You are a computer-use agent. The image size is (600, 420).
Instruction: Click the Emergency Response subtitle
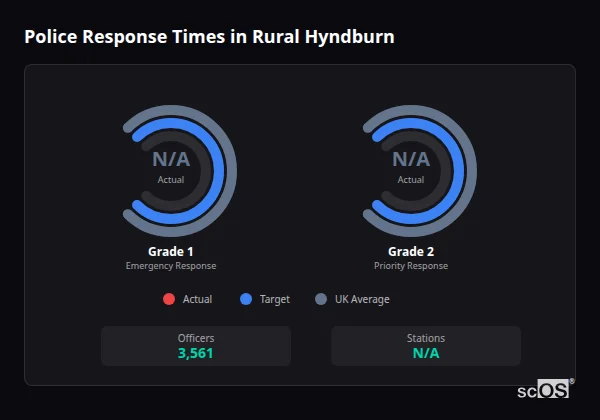(x=171, y=266)
